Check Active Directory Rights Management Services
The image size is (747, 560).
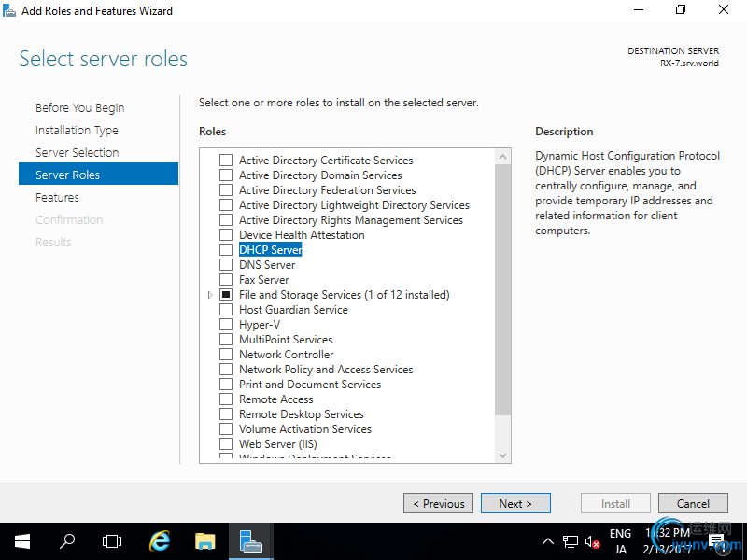point(226,219)
